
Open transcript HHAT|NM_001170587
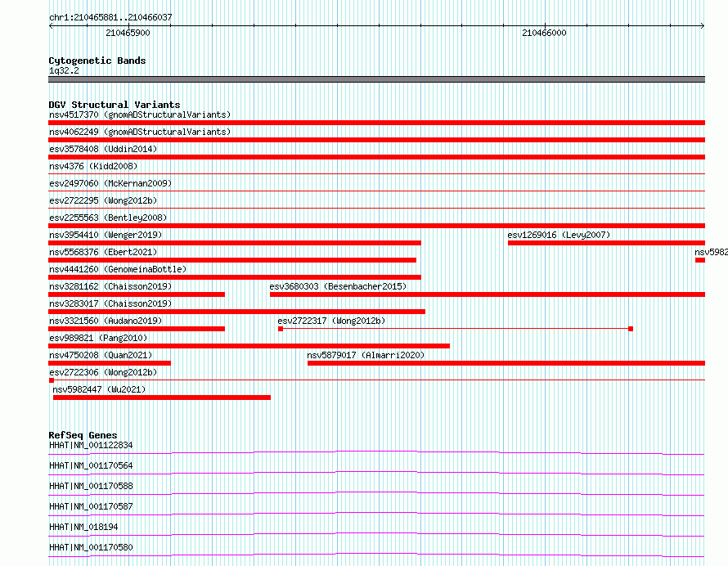point(91,506)
